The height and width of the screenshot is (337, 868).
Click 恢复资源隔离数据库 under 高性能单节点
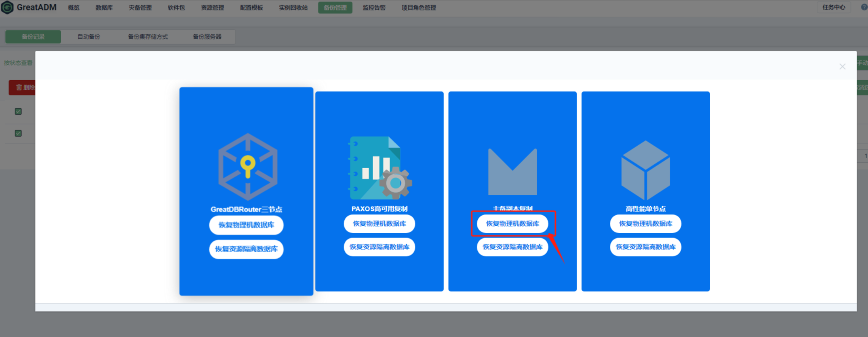click(645, 247)
